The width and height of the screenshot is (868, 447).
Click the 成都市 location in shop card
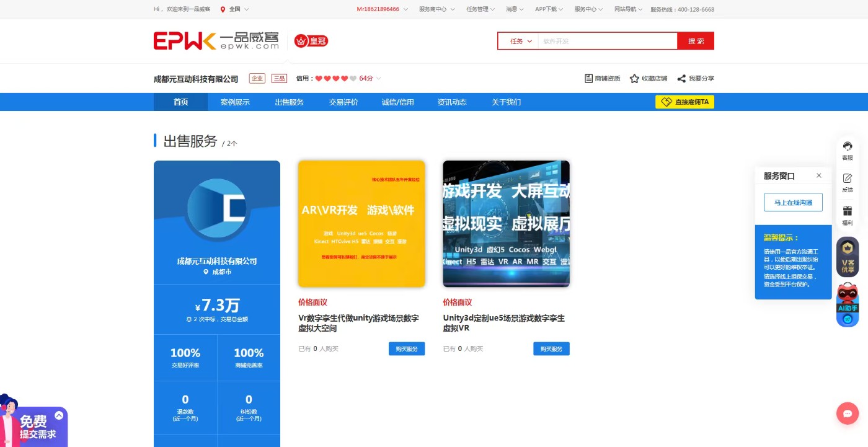click(x=218, y=272)
